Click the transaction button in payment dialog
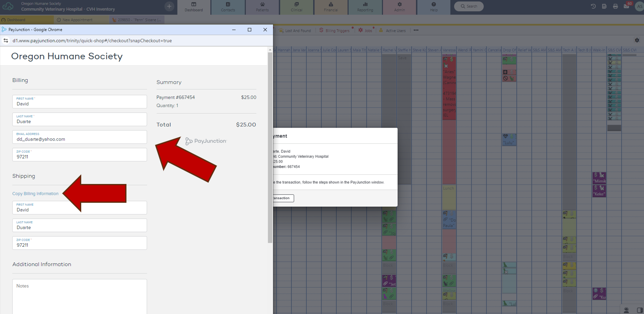The width and height of the screenshot is (644, 314). 283,198
